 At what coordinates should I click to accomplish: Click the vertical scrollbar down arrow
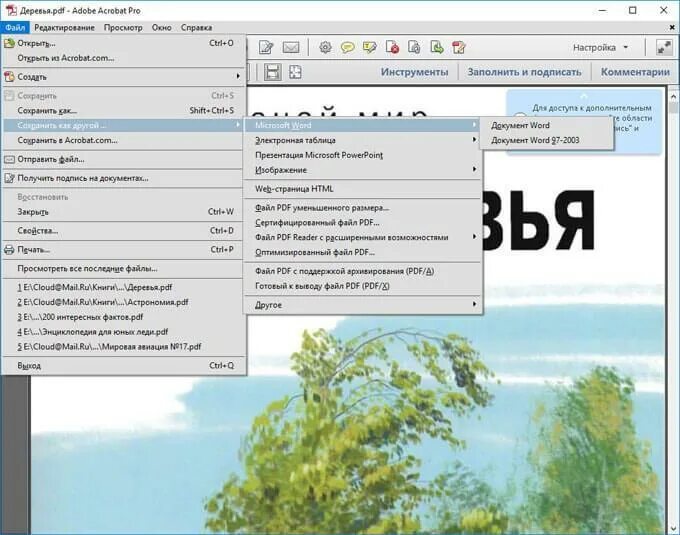(x=673, y=528)
